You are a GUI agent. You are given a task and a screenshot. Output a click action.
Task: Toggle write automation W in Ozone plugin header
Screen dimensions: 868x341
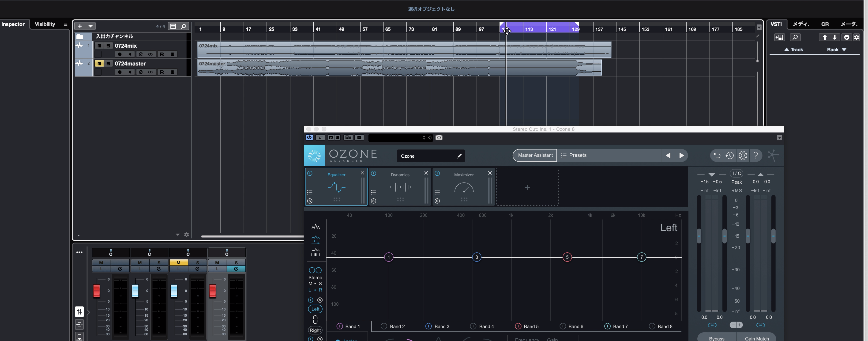(337, 137)
